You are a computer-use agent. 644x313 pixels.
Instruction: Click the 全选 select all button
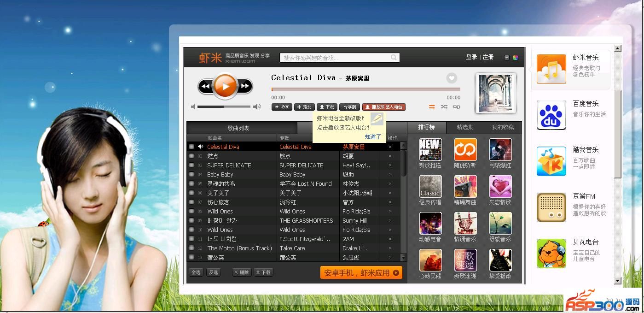coord(196,272)
